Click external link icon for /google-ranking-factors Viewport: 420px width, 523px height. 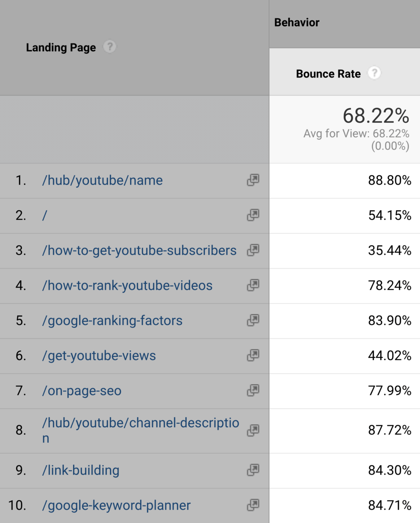coord(253,320)
